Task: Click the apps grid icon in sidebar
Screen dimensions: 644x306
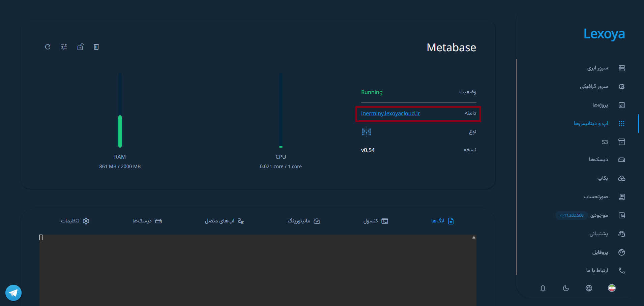Action: 622,124
